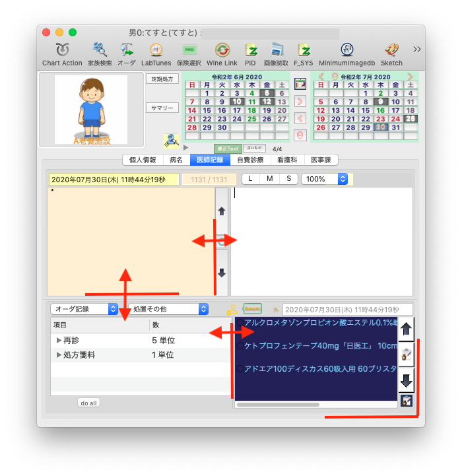
Task: Open LabTunes from the toolbar
Action: [x=156, y=50]
